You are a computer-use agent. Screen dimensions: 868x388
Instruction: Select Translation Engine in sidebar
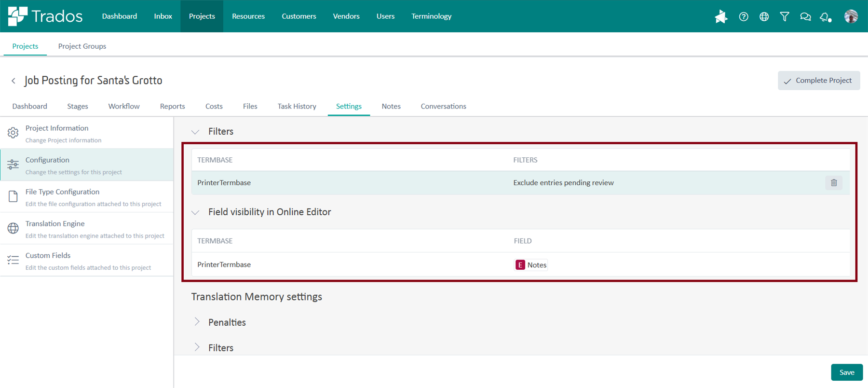[x=87, y=229]
